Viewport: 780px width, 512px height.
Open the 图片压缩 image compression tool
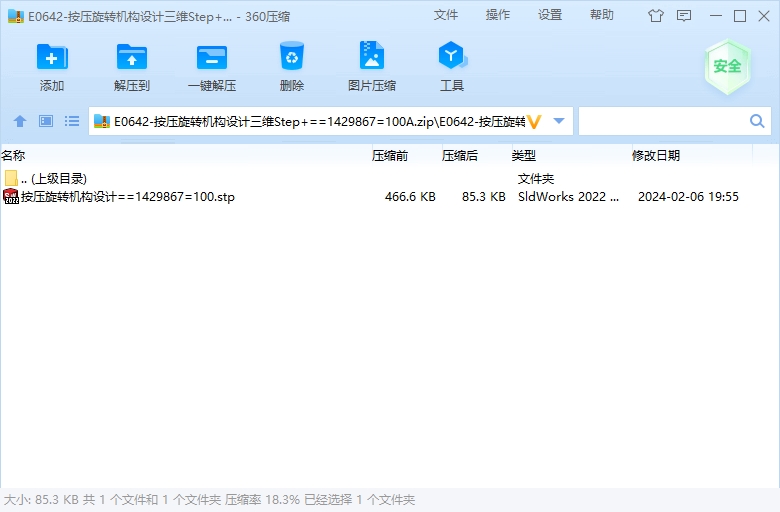pos(372,55)
